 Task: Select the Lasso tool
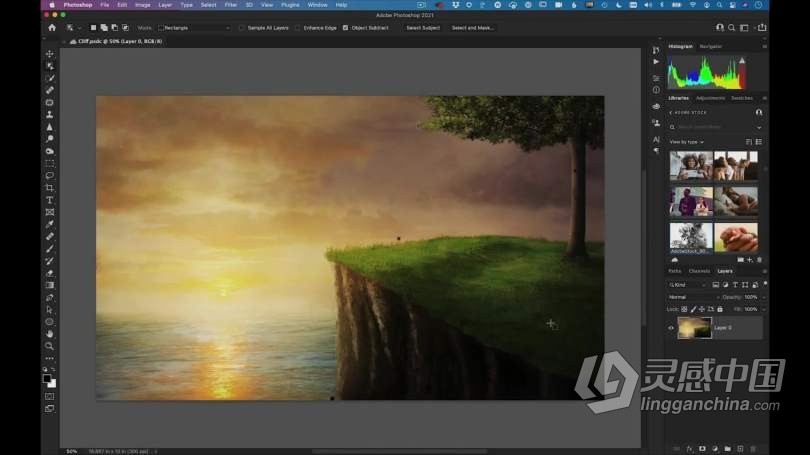50,176
